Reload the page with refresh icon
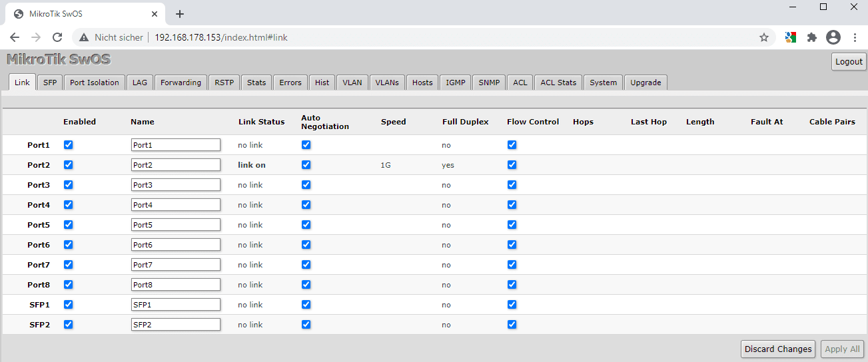 pos(57,38)
